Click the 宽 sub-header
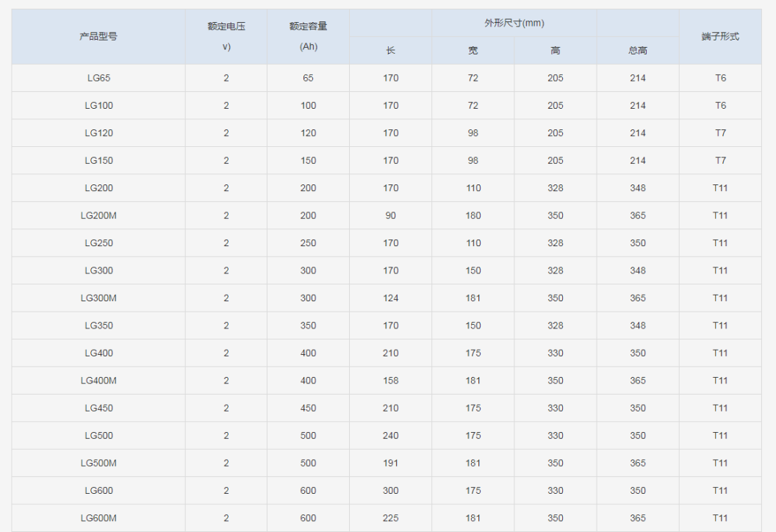Viewport: 776px width, 532px height. coord(473,51)
